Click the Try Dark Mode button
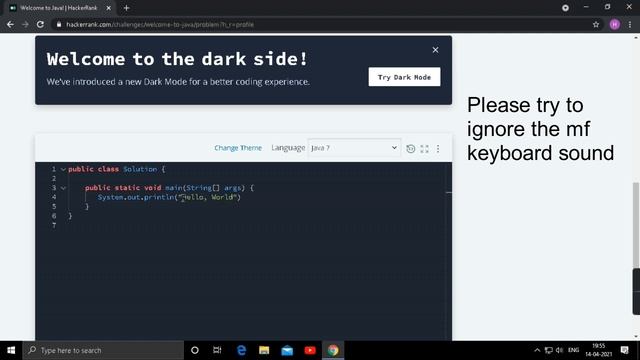This screenshot has height=360, width=640. 404,77
